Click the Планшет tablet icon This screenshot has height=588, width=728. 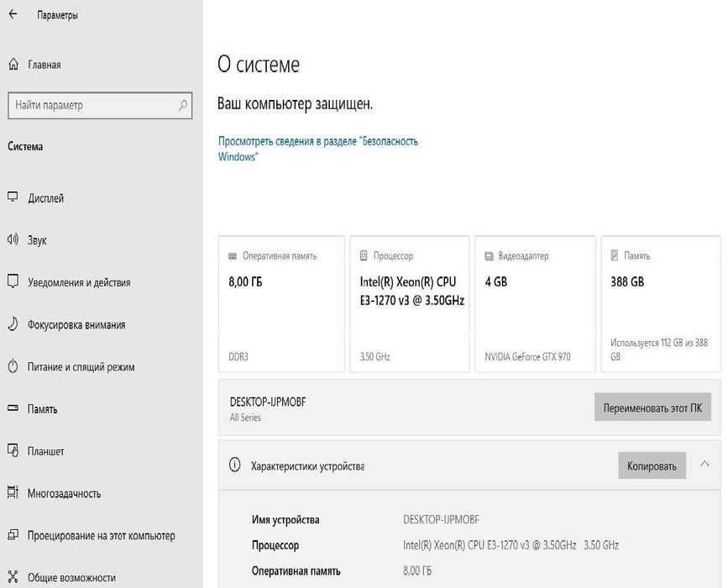tap(13, 450)
